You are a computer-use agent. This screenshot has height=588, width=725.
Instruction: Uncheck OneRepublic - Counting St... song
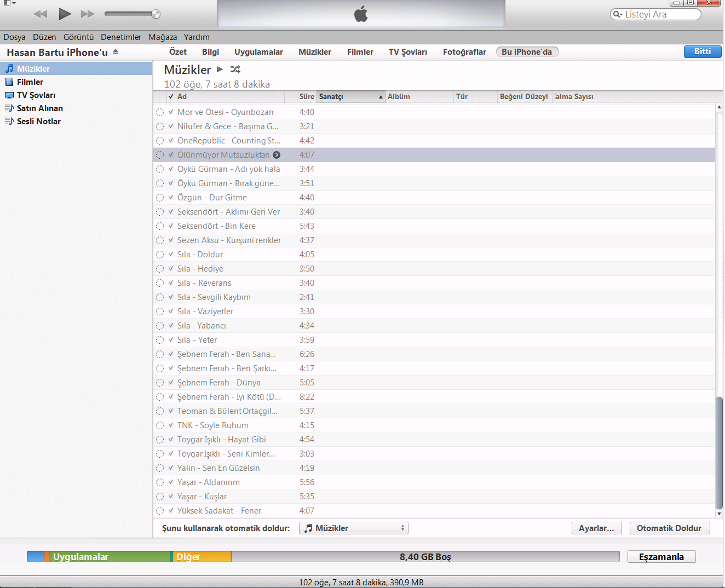(171, 141)
